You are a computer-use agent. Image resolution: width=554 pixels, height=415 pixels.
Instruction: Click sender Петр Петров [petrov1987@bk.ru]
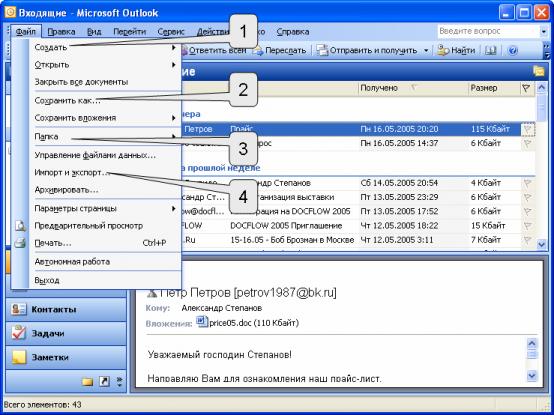tap(248, 292)
